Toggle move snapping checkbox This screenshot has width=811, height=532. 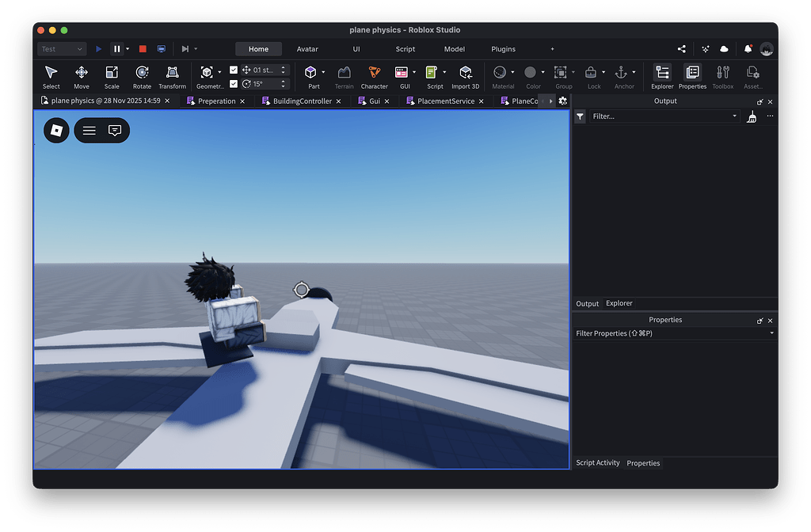coord(233,69)
